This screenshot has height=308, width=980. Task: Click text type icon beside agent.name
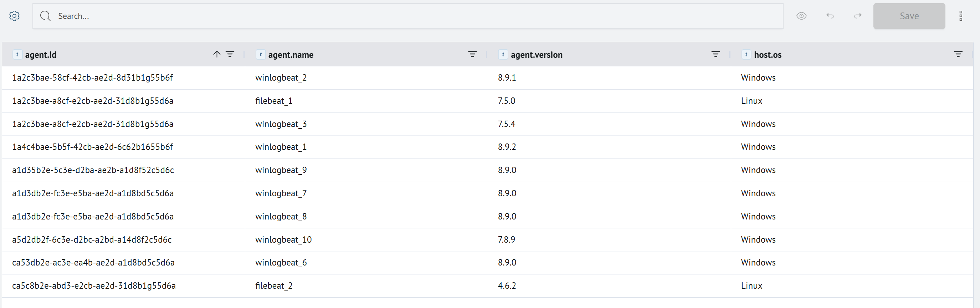tap(261, 55)
